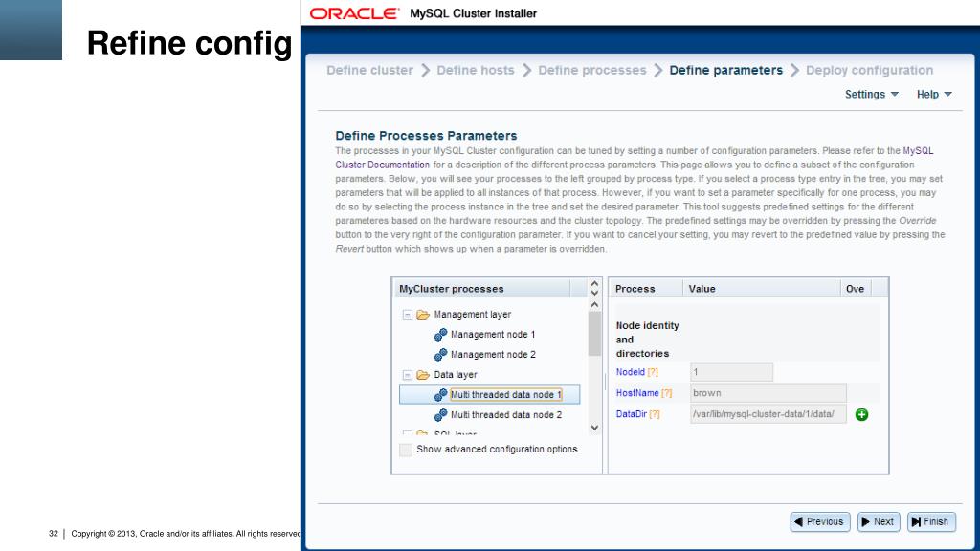
Task: Select the Define parameters step
Action: click(725, 70)
